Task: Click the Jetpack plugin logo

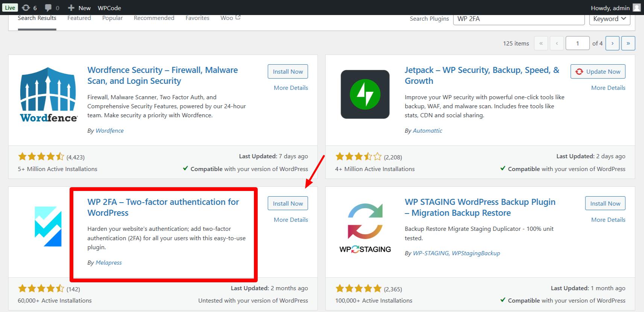Action: coord(365,94)
